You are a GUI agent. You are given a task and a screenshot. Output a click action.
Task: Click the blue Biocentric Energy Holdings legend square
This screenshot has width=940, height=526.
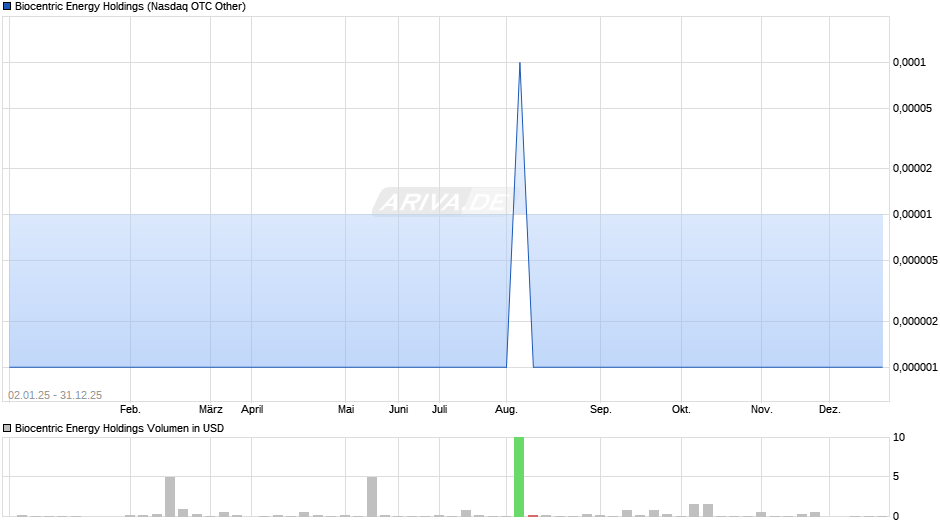point(7,7)
